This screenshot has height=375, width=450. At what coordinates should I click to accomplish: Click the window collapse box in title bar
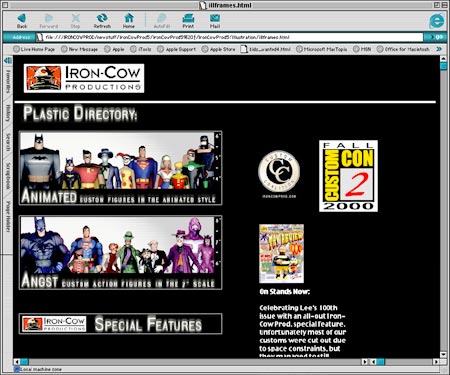[x=445, y=5]
